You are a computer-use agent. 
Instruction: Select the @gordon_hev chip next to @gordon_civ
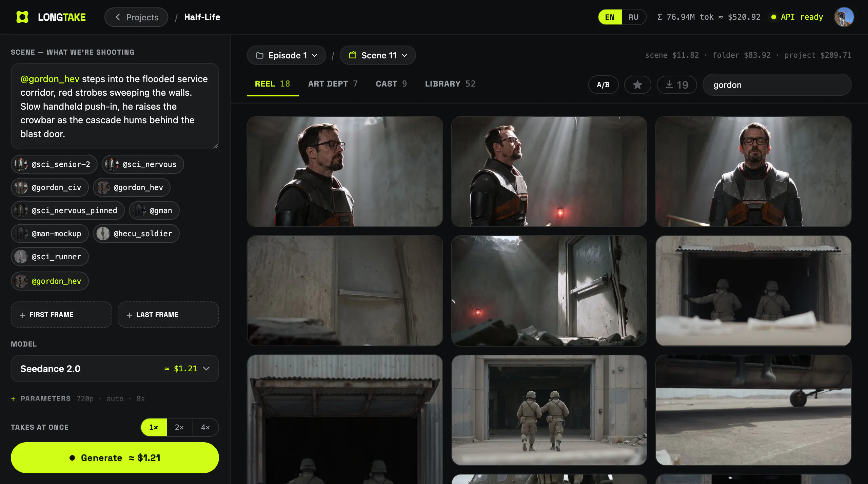click(132, 187)
